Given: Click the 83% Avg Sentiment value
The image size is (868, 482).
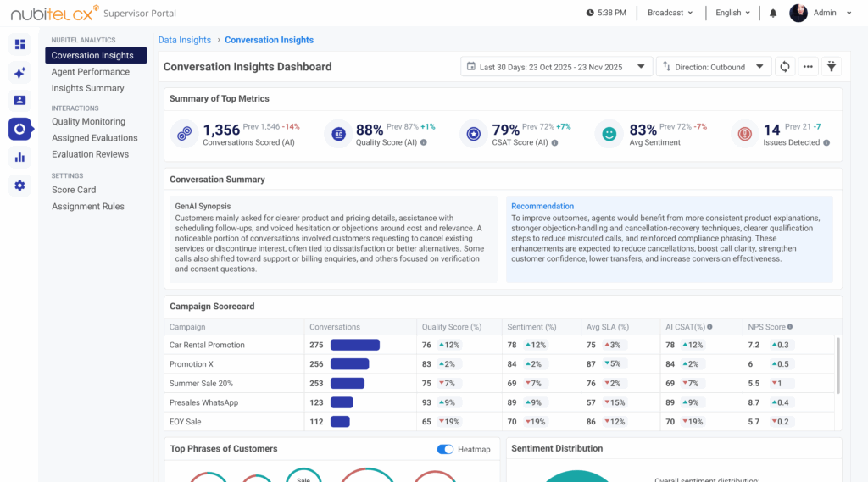Looking at the screenshot, I should click(643, 130).
